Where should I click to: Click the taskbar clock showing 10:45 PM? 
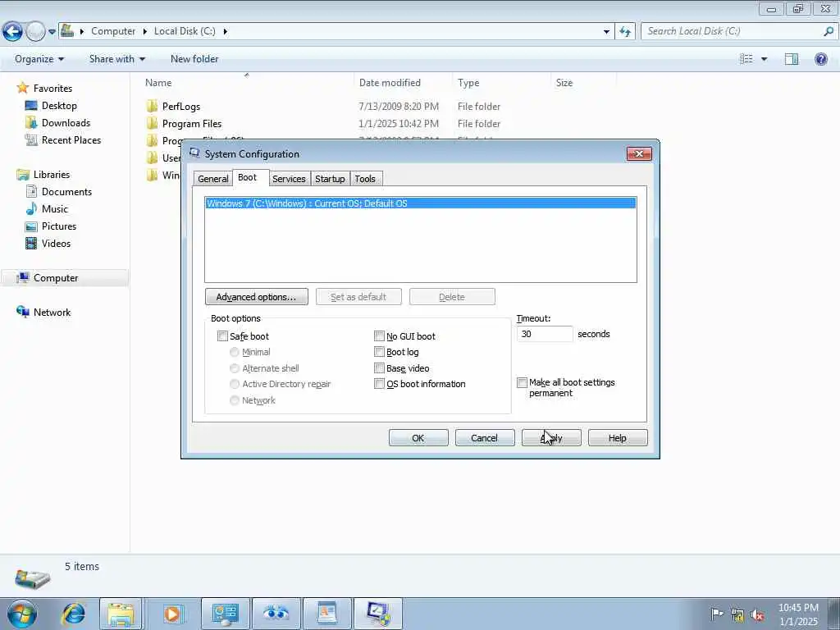click(797, 614)
